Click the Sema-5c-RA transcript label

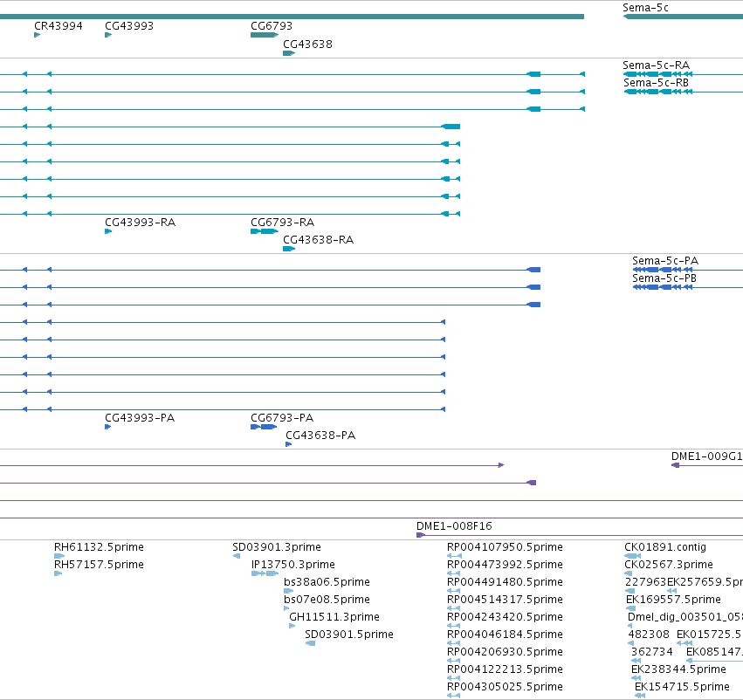pos(657,65)
